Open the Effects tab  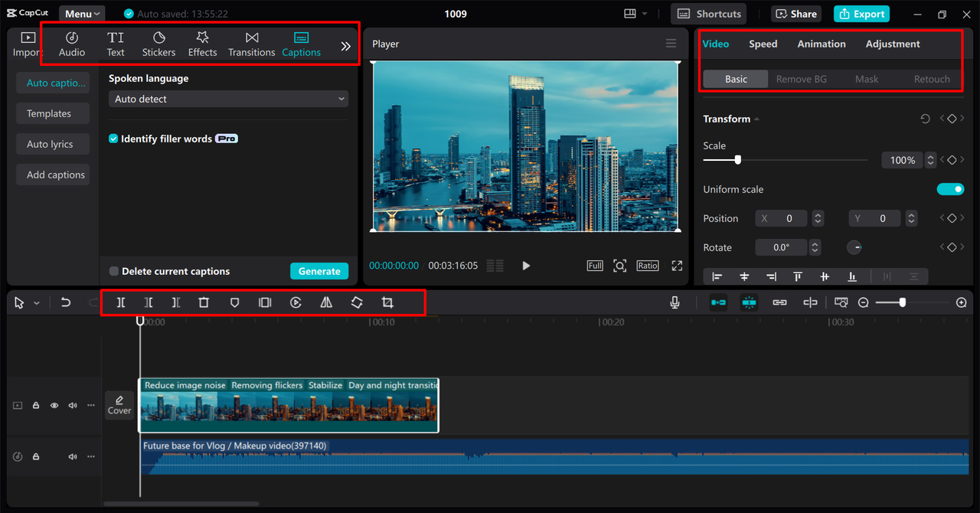[x=202, y=44]
